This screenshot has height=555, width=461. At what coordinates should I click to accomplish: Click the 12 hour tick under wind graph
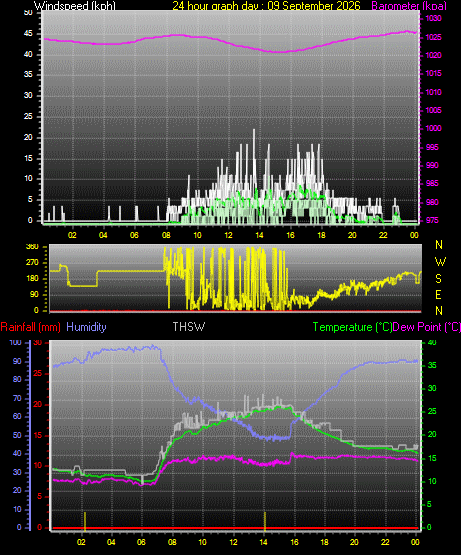click(228, 235)
